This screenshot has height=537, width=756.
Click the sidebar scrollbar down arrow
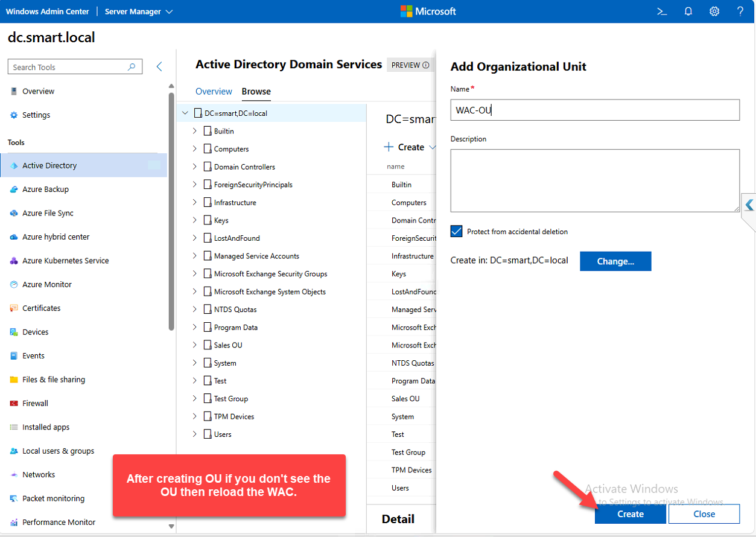coord(171,526)
